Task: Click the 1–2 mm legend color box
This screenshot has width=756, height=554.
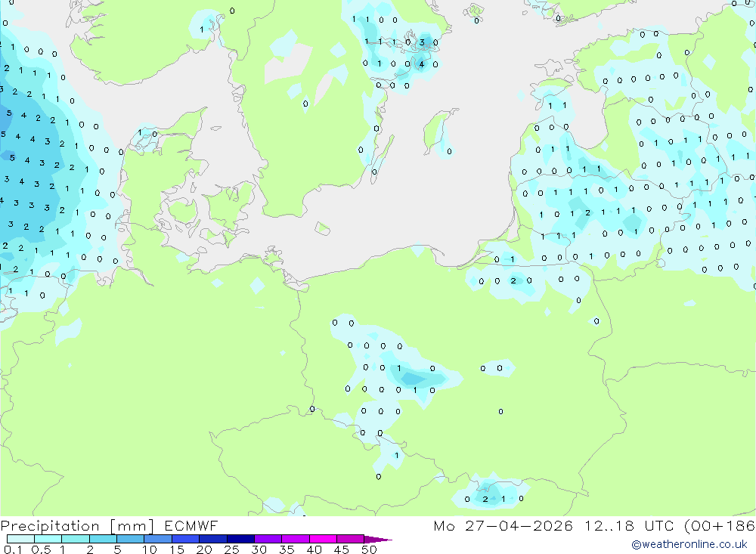Action: [76, 539]
